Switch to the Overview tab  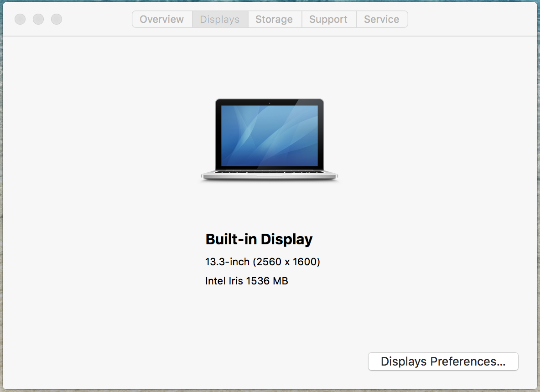pos(162,20)
